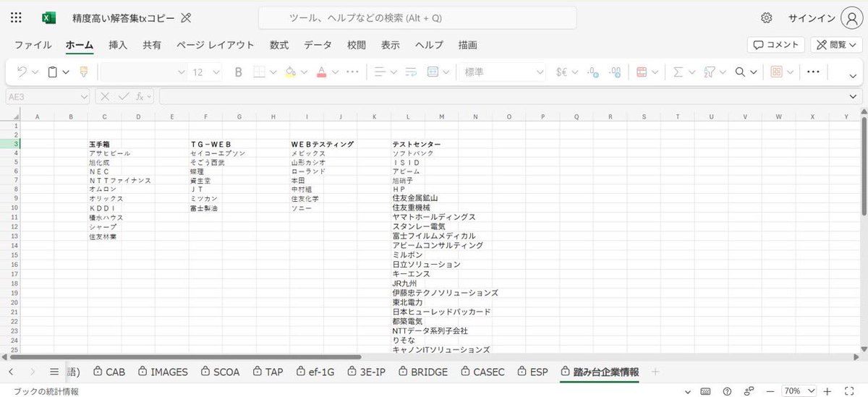Open the ribbon overflow ellipsis
868x397 pixels.
[813, 72]
